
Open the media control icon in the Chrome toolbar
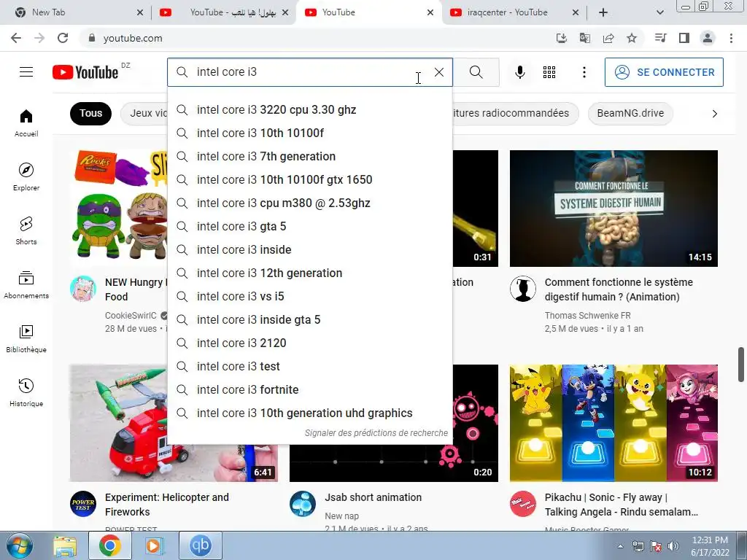660,38
